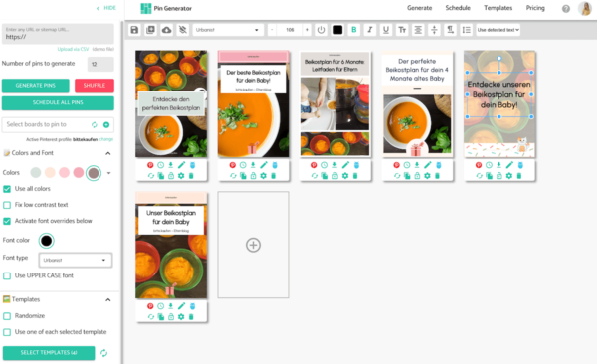The height and width of the screenshot is (364, 597).
Task: Refresh the 'Entdecke den perfekten' pin design
Action: point(151,175)
